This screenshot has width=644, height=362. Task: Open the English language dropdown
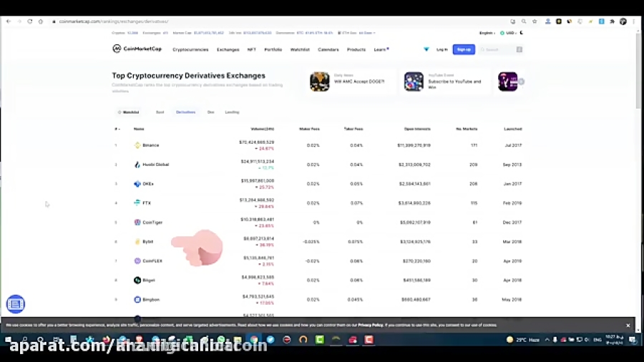click(487, 33)
